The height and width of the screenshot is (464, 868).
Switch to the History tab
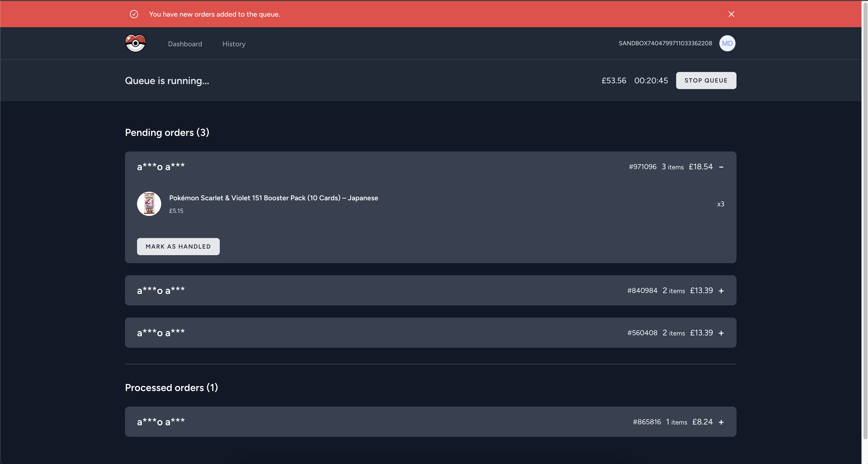[234, 44]
